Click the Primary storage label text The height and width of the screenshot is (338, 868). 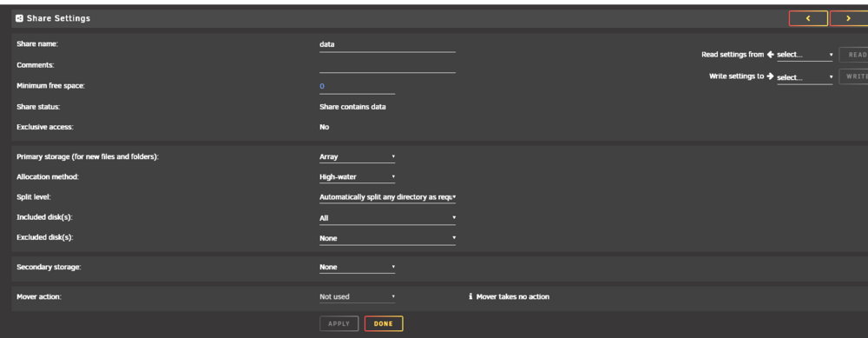point(88,156)
